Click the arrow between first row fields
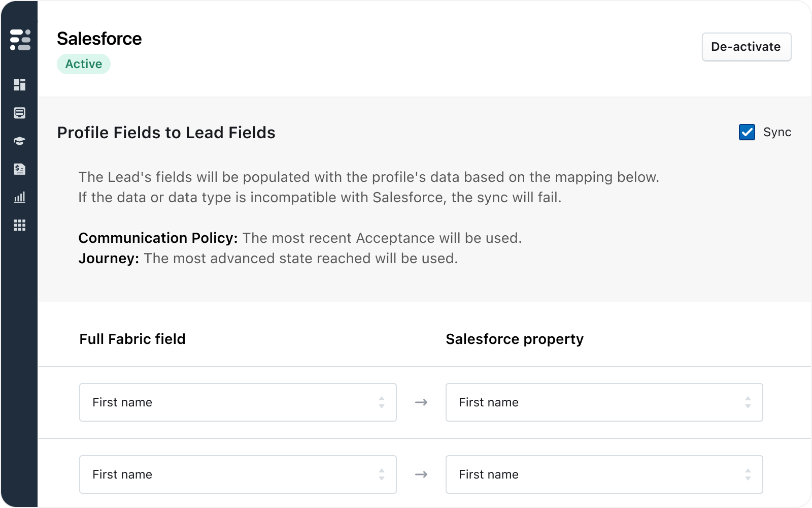 (x=421, y=402)
